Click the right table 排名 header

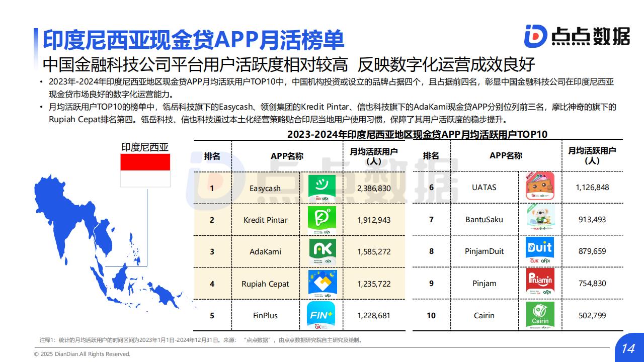coord(431,156)
